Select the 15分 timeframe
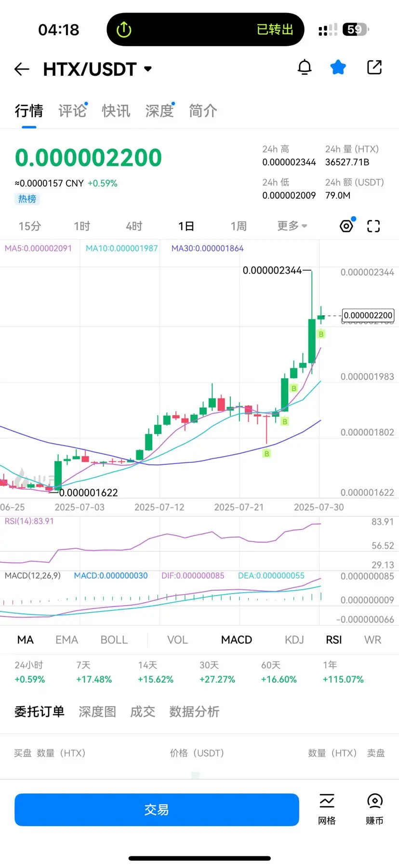The height and width of the screenshot is (868, 399). tap(30, 226)
